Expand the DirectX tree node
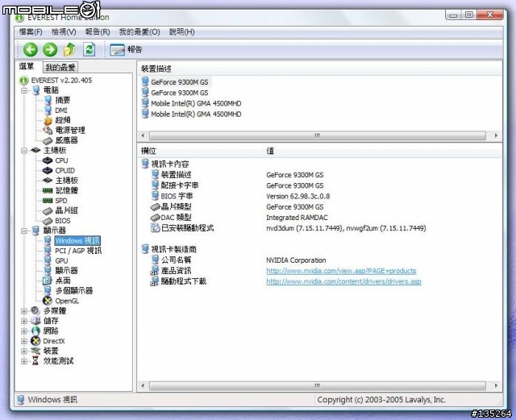Screen dimensions: 516x420 [x=24, y=341]
